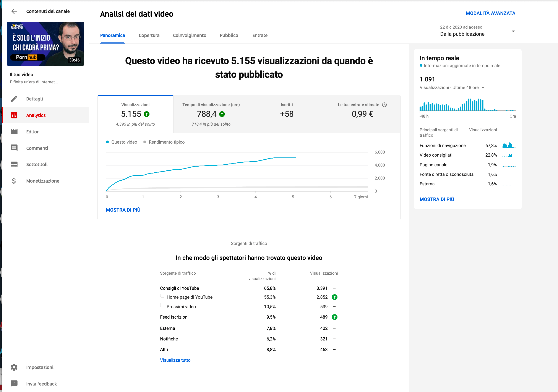Switch to the Copertura tab
The width and height of the screenshot is (558, 392).
tap(149, 36)
